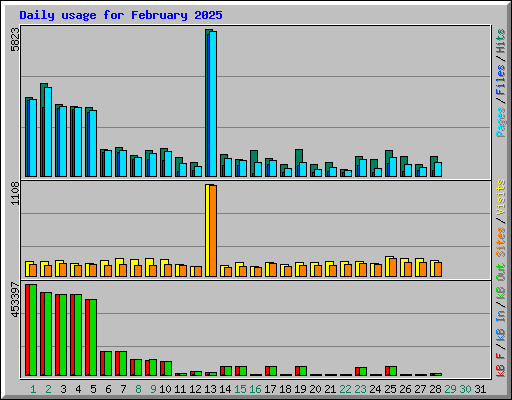Click day label 11 on the x-axis

180,389
